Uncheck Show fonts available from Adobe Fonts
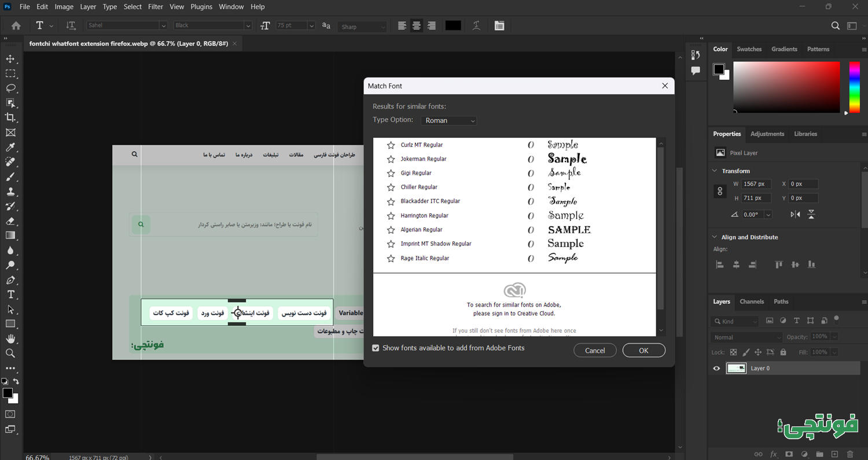The height and width of the screenshot is (460, 868). pos(376,348)
